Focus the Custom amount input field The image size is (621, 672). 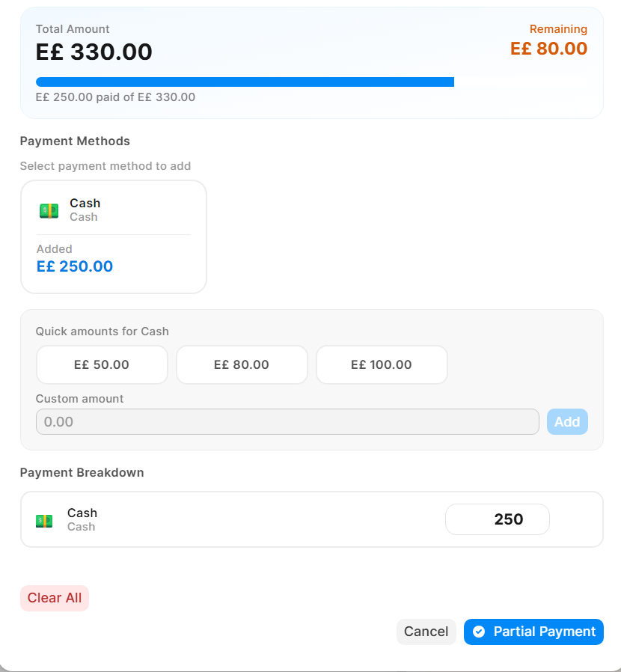[287, 422]
